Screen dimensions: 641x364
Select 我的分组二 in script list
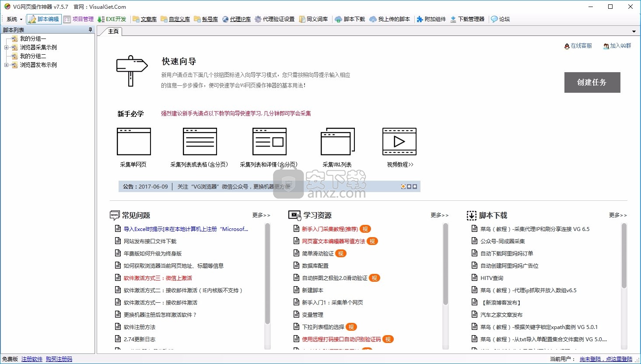pos(33,56)
